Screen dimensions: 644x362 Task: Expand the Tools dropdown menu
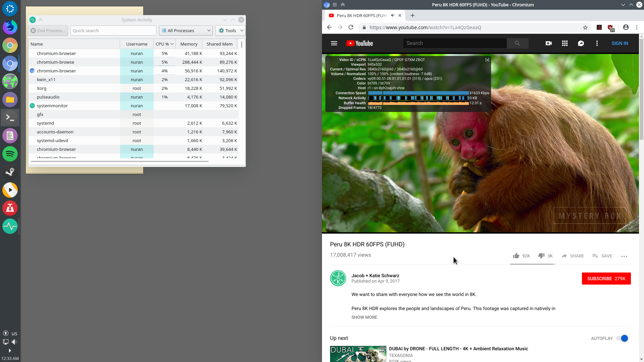(230, 31)
